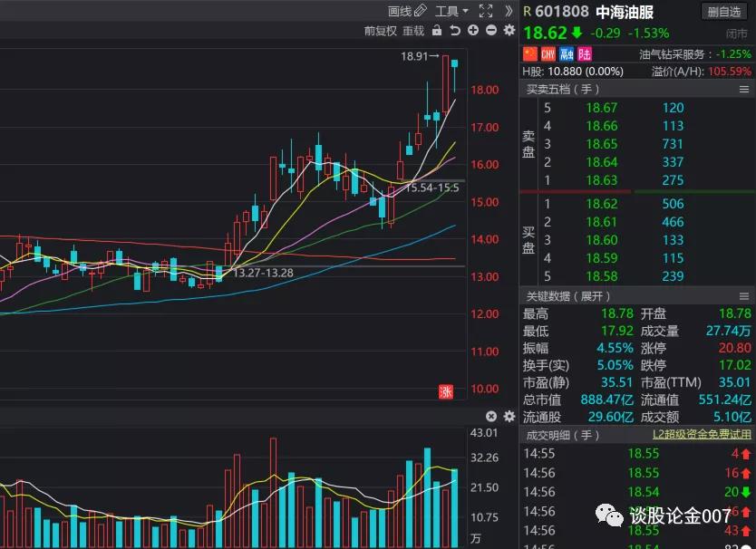The image size is (756, 549).
Task: Open the L2超级资金免费试用 trial link
Action: (x=702, y=435)
